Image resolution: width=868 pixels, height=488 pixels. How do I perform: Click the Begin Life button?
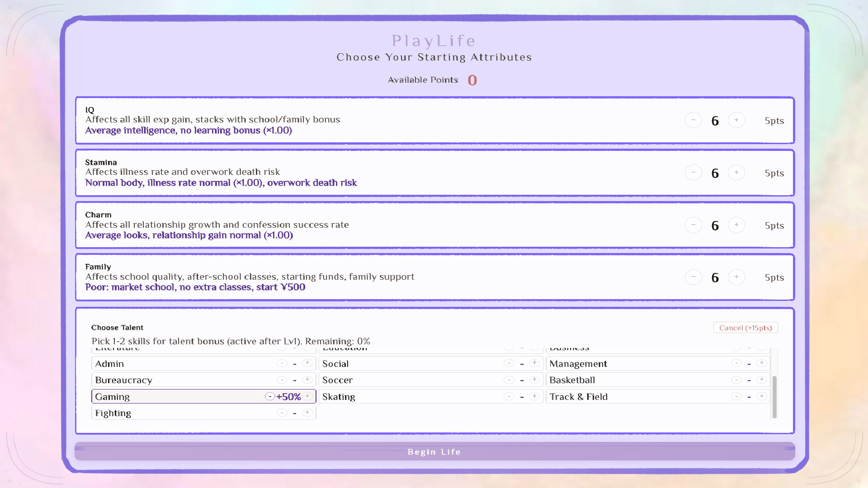click(434, 451)
